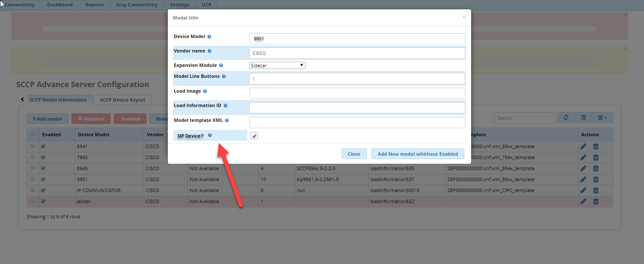Edit the IP COMMUNICATOR model
644x264 pixels.
click(x=583, y=190)
